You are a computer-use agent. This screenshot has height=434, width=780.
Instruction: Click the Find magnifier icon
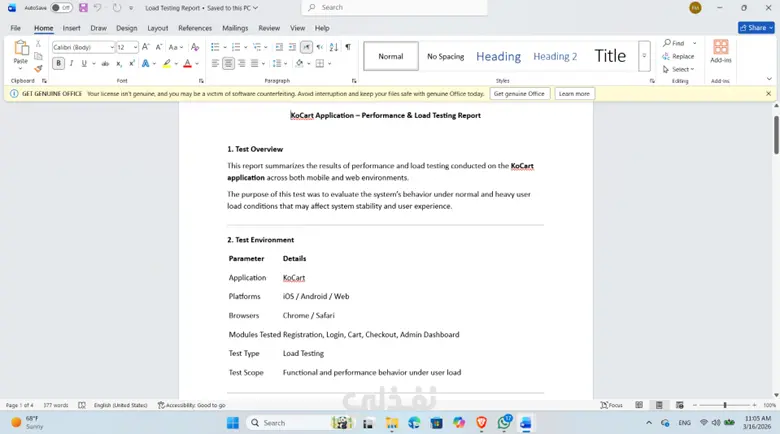(667, 43)
